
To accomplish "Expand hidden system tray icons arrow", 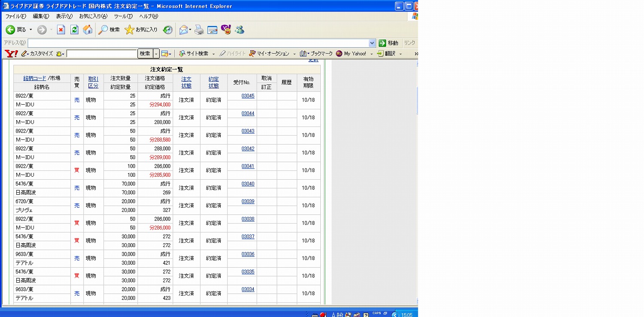I will tap(394, 314).
